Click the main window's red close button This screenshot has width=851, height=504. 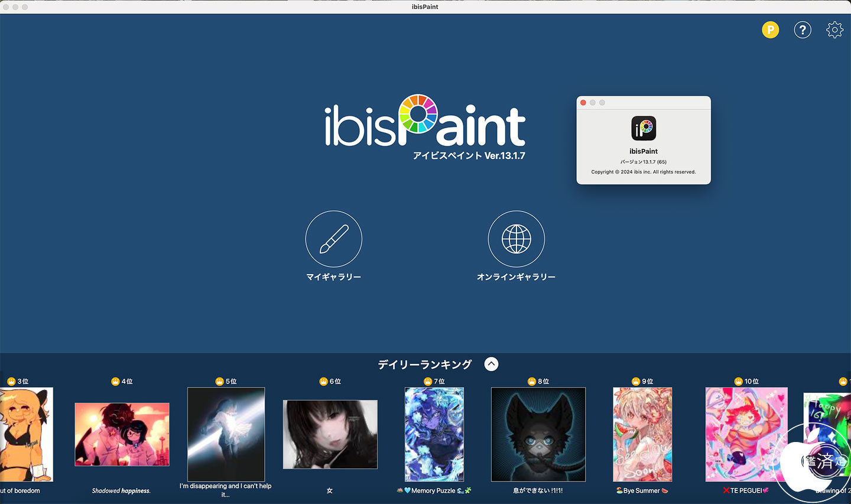[6, 6]
